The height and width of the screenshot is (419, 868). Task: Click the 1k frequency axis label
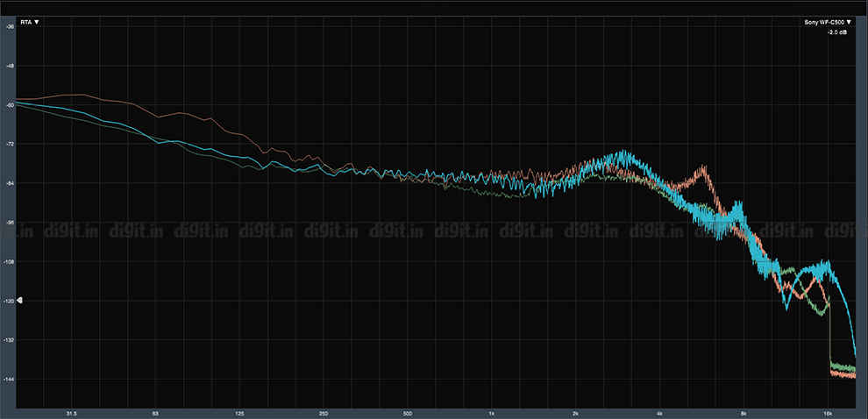click(492, 413)
